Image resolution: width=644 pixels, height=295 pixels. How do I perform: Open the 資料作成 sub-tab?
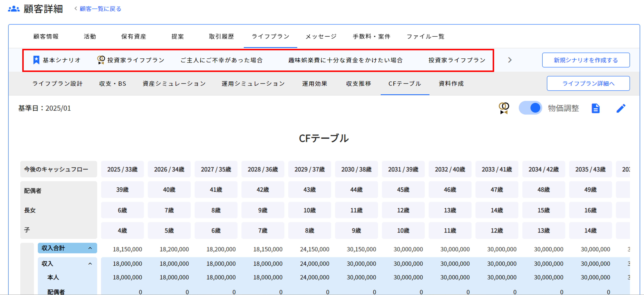(451, 83)
